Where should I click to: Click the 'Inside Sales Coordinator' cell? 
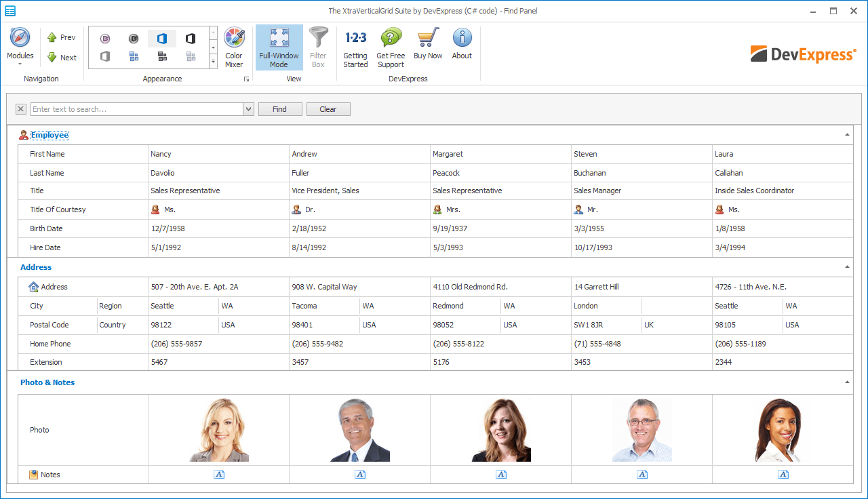coord(783,191)
